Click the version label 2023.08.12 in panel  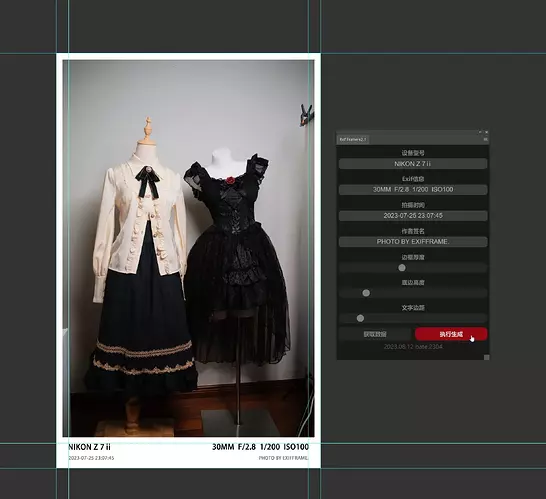413,346
